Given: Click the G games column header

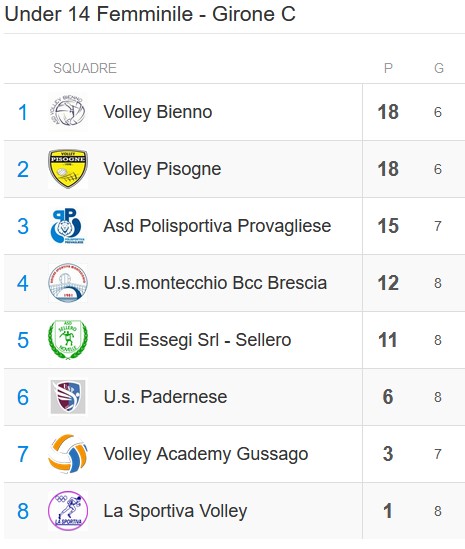Looking at the screenshot, I should tap(439, 68).
